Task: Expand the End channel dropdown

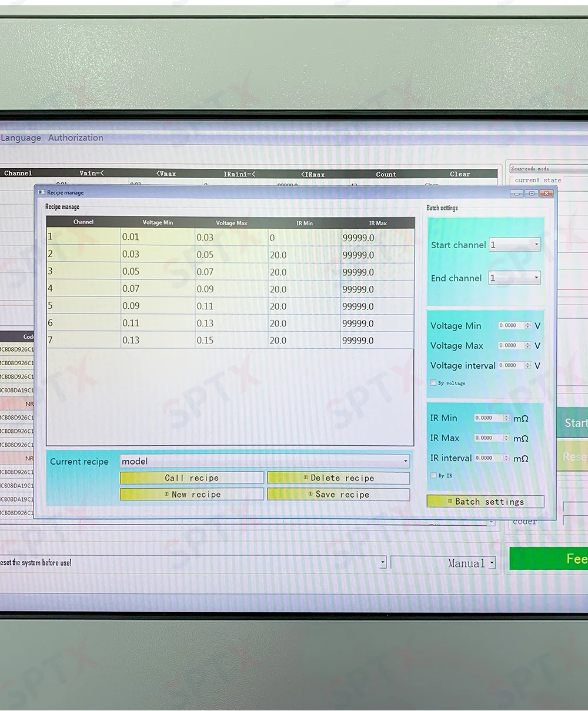Action: tap(514, 278)
